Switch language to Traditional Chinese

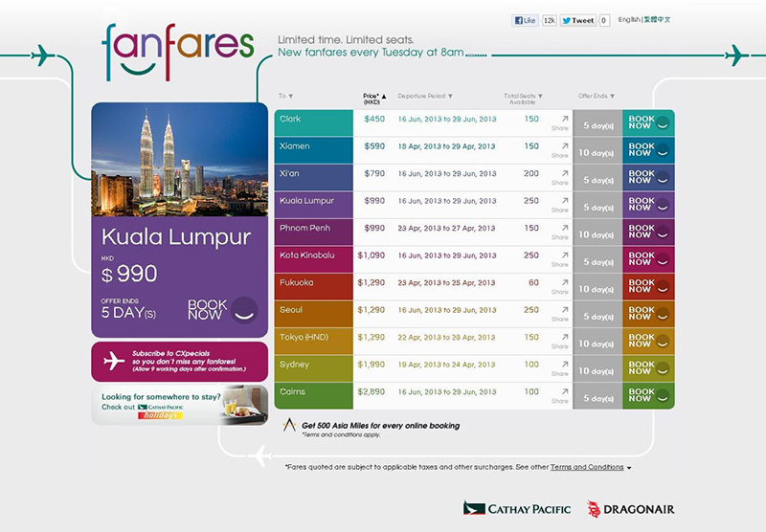click(x=657, y=19)
